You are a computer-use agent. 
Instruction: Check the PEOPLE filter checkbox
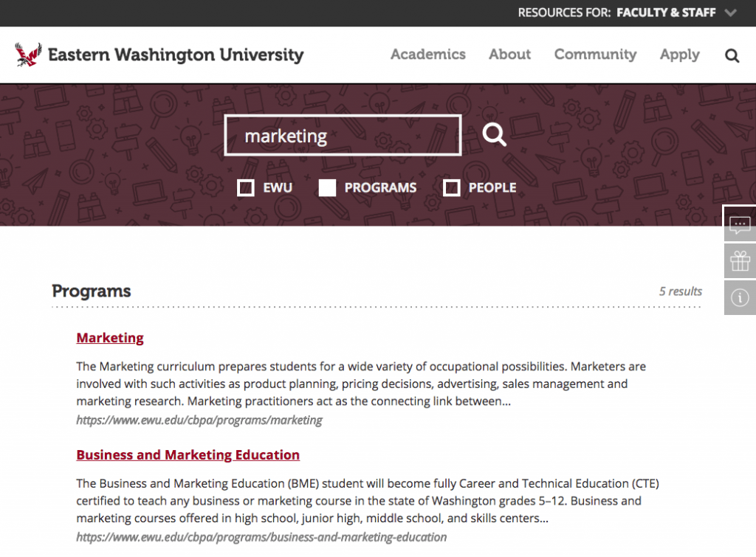(x=451, y=188)
